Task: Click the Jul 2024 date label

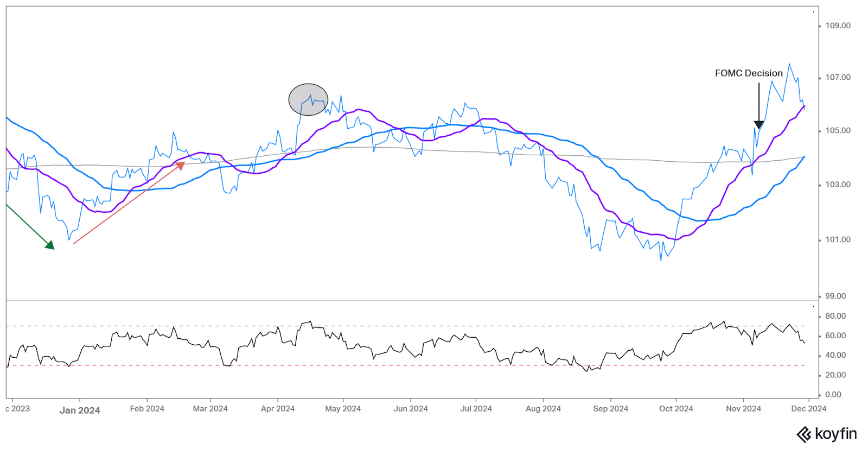Action: (476, 409)
